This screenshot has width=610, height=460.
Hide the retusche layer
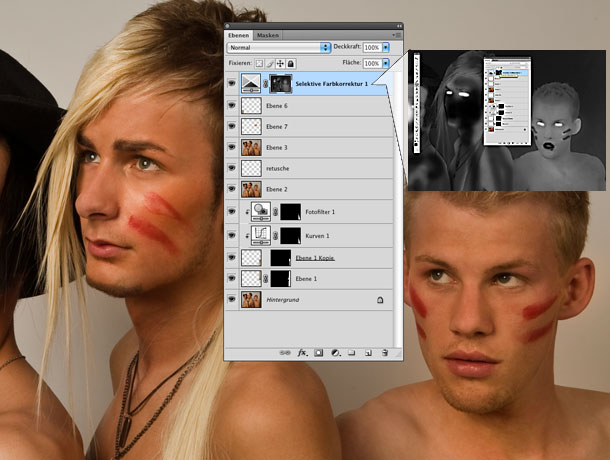pyautogui.click(x=232, y=168)
